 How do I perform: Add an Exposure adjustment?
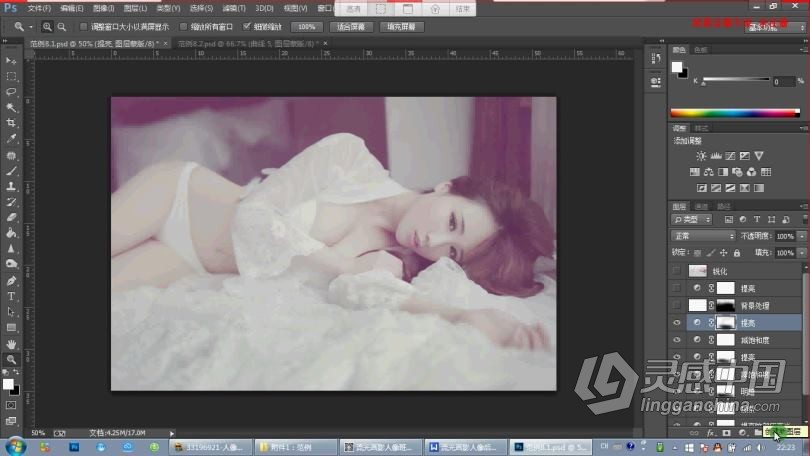coord(744,155)
